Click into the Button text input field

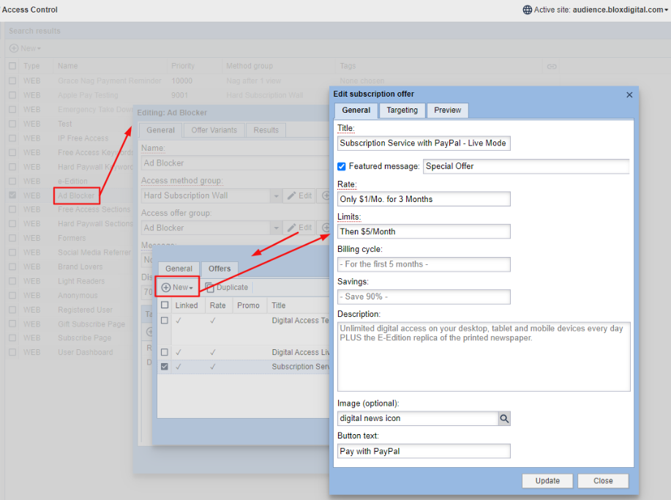423,451
